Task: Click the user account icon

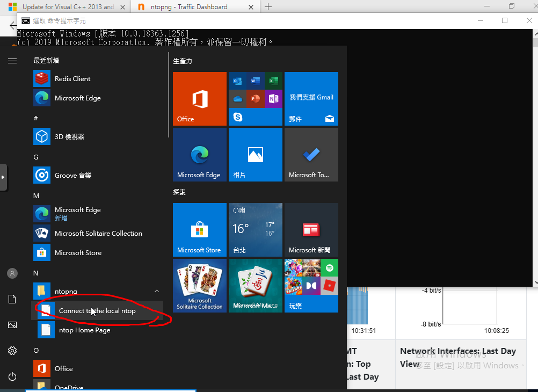Action: point(12,273)
